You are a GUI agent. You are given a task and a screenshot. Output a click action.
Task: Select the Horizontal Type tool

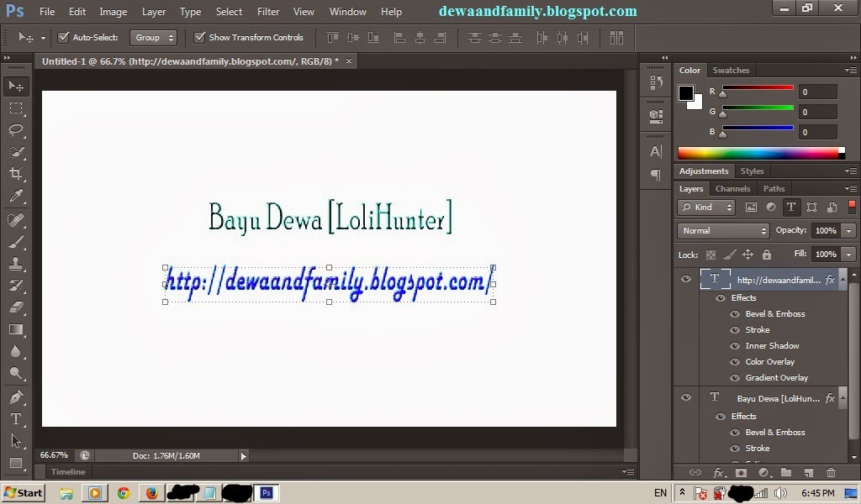click(x=16, y=419)
